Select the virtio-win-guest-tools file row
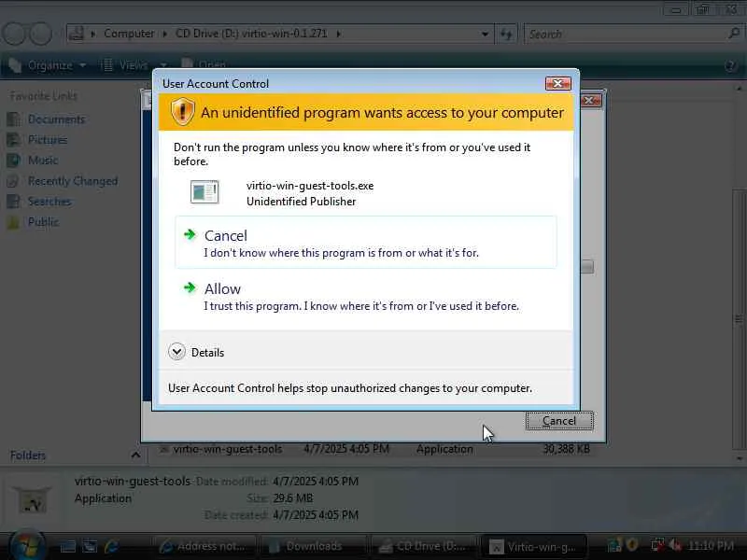The height and width of the screenshot is (560, 747). coord(376,449)
